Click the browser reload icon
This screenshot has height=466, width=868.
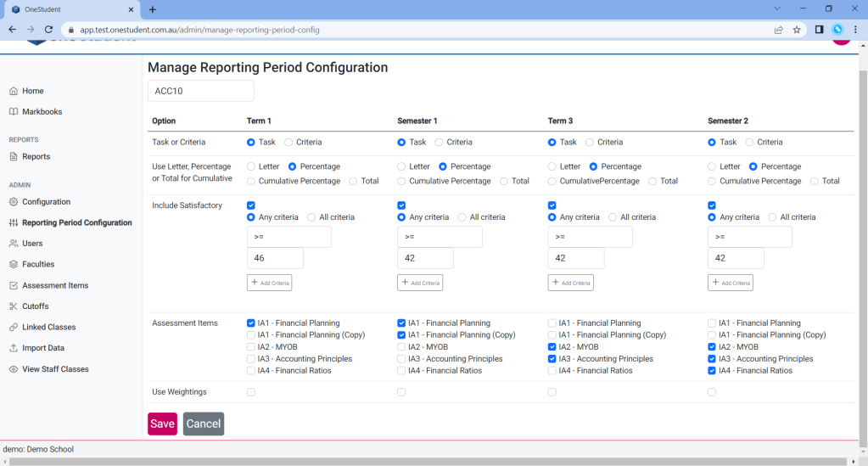[x=48, y=30]
